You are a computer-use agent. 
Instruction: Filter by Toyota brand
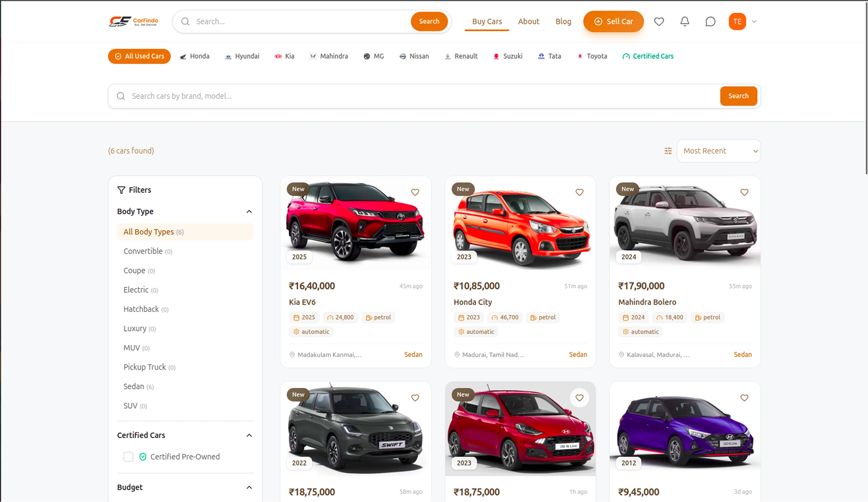[x=592, y=56]
